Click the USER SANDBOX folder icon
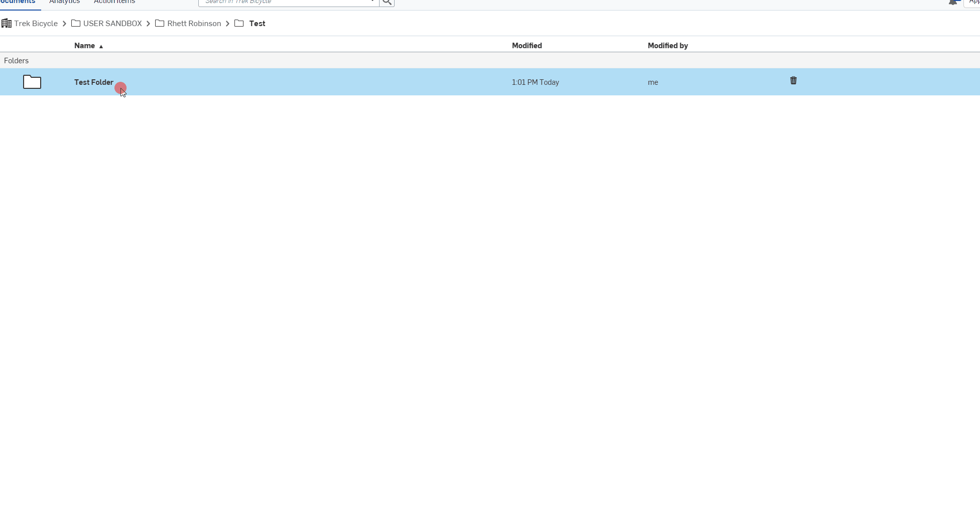980x517 pixels. [x=76, y=23]
